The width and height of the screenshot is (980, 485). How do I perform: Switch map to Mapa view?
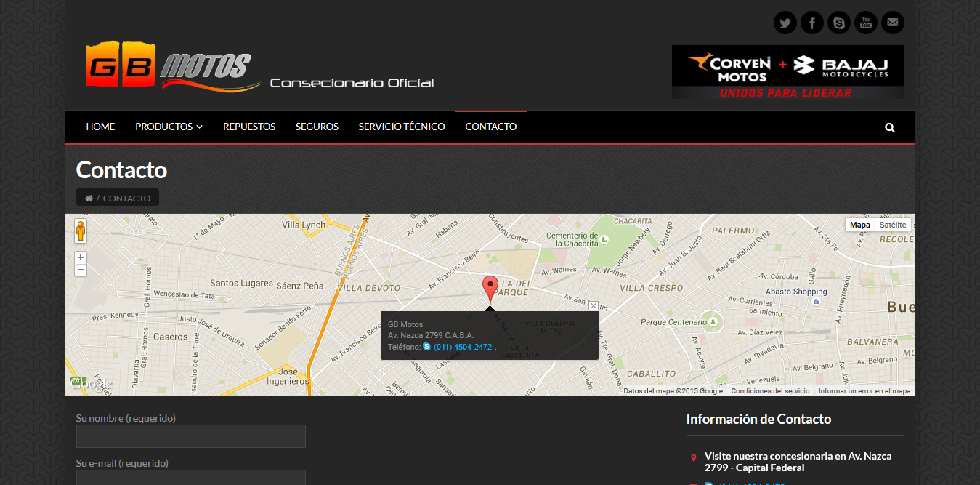tap(860, 225)
